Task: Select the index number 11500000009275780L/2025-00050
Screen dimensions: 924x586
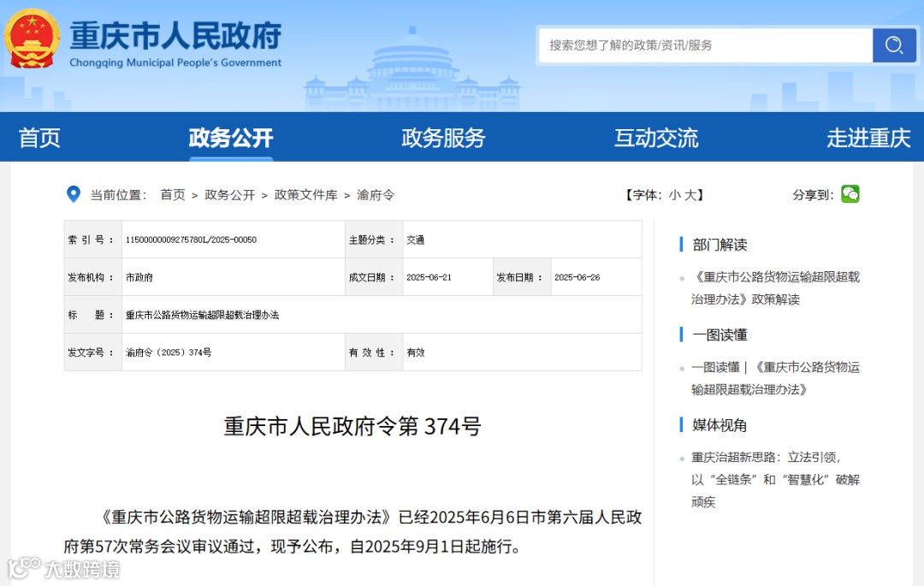Action: pos(191,240)
